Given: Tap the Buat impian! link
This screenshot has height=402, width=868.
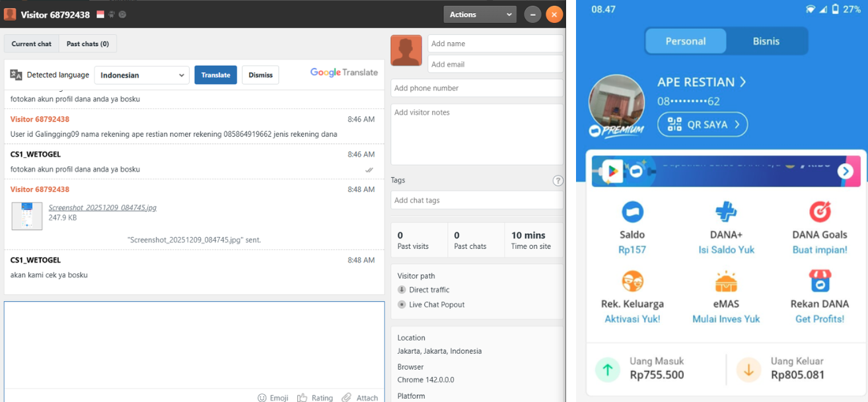Looking at the screenshot, I should point(820,250).
